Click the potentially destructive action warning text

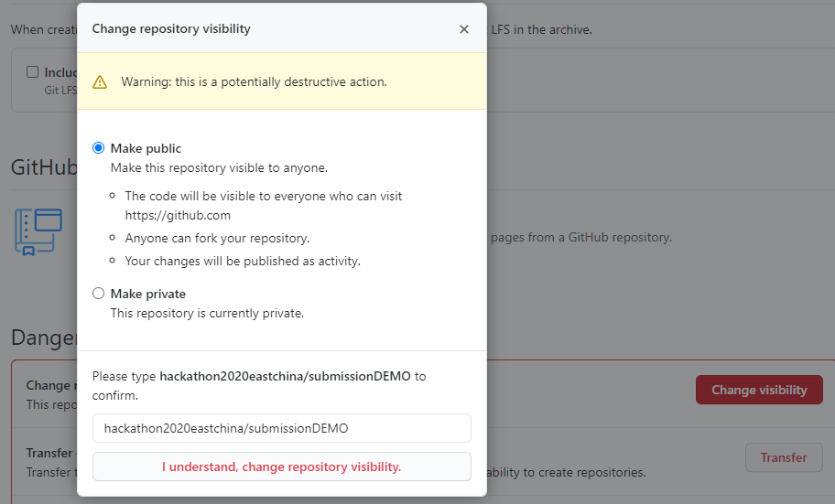(254, 81)
